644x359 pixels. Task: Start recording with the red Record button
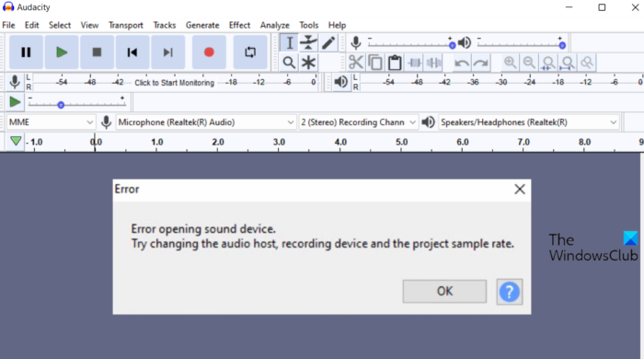(x=209, y=52)
